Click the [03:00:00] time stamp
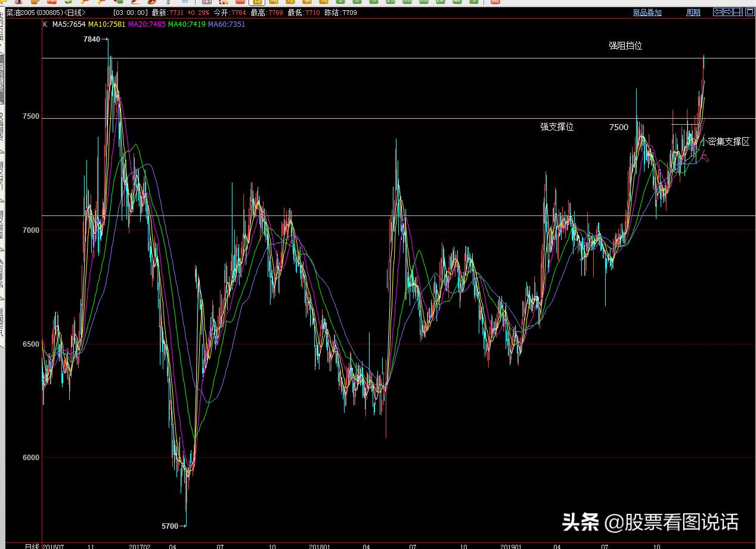Viewport: 756px width, 549px height. pyautogui.click(x=130, y=13)
